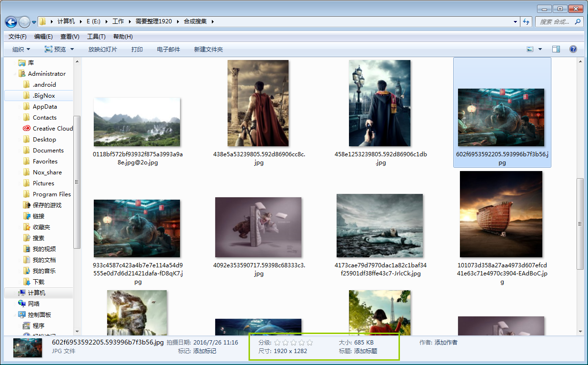
Task: Click the .android folder icon
Action: [x=27, y=84]
